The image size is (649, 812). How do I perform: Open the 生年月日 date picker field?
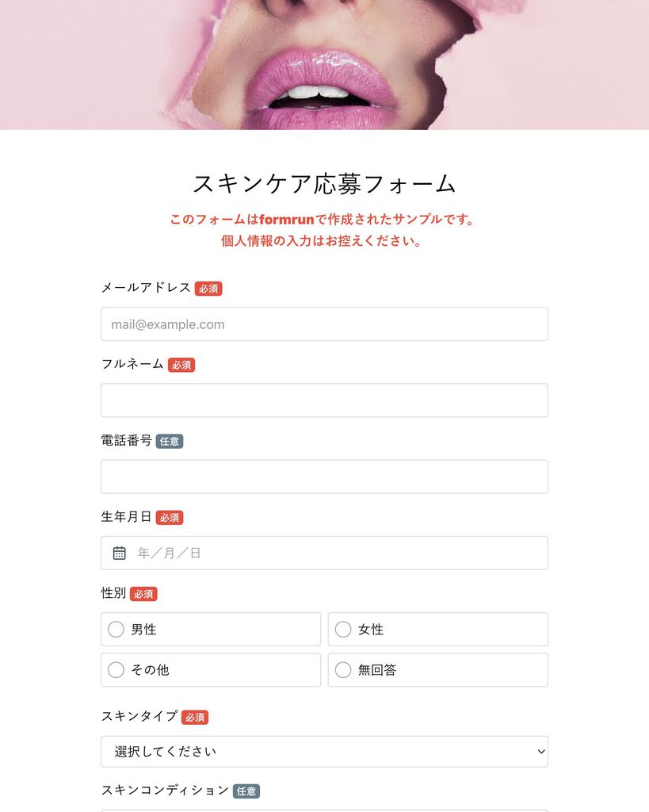click(325, 553)
